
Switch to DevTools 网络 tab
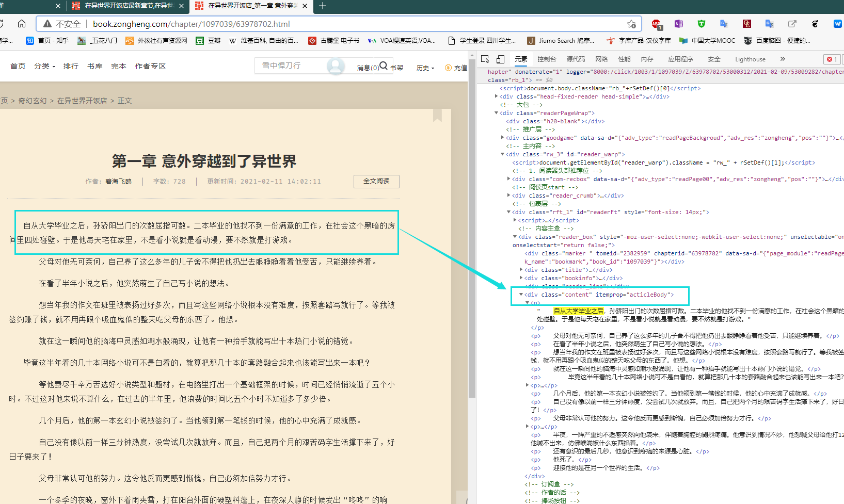(x=601, y=59)
